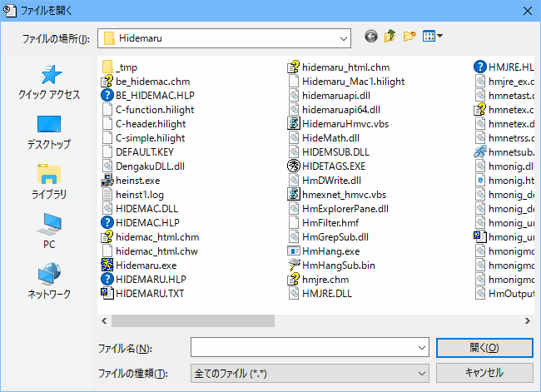
Task: Select HIDETAGS.EXE icon
Action: [294, 166]
